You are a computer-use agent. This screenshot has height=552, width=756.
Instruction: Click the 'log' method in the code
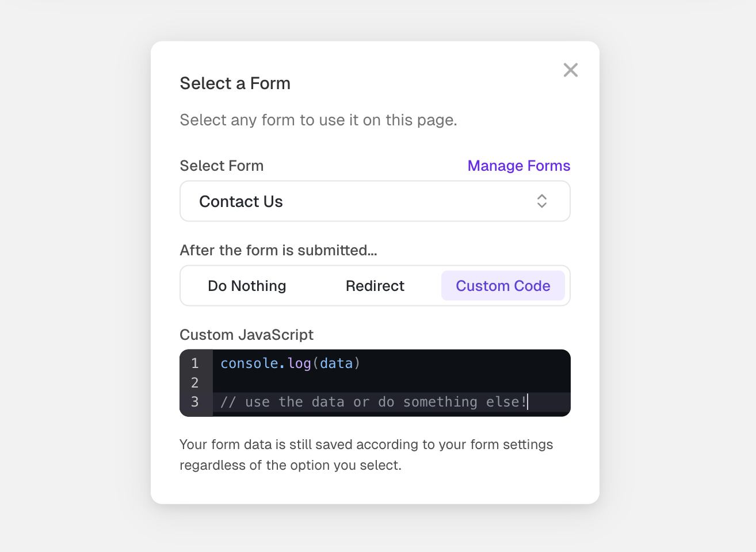click(299, 363)
